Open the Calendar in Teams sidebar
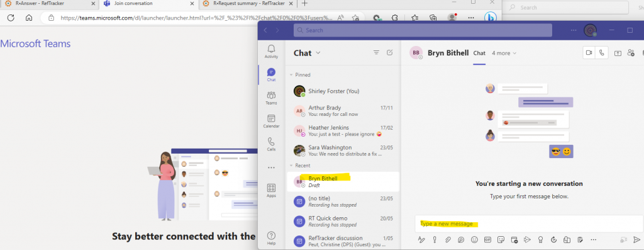 click(271, 122)
